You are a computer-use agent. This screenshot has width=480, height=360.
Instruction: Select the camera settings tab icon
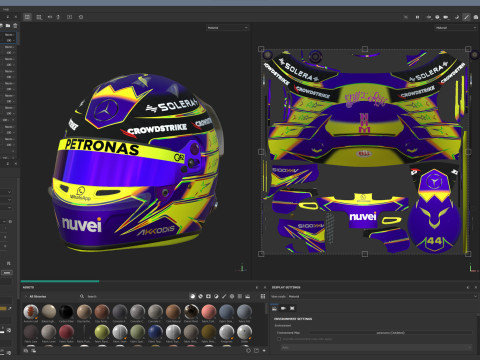[283, 308]
